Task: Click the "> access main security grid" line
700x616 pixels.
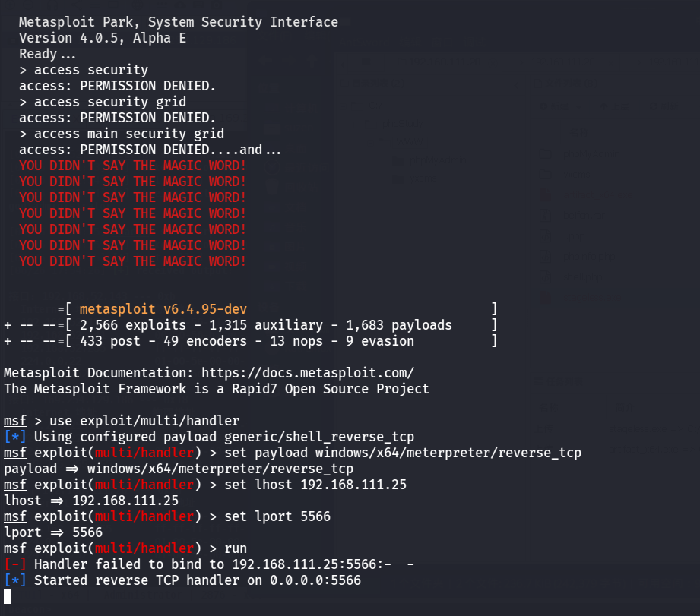Action: (x=122, y=134)
